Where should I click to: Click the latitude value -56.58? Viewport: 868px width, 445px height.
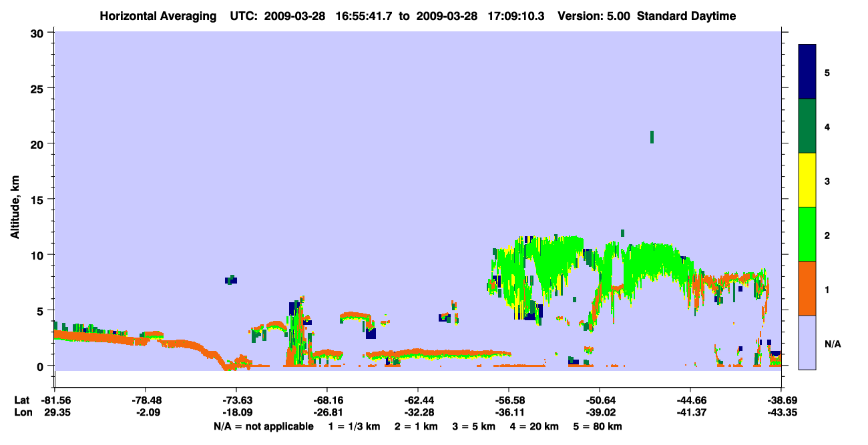509,400
